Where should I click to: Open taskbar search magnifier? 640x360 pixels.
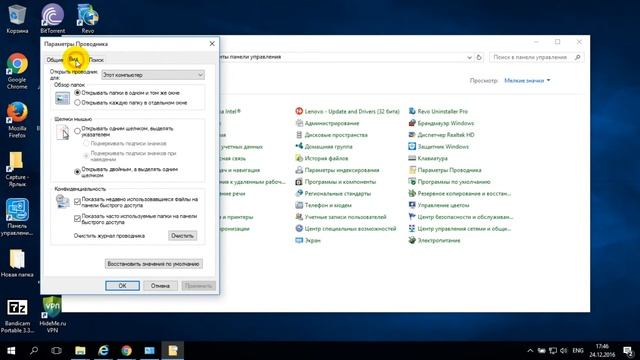(34, 351)
